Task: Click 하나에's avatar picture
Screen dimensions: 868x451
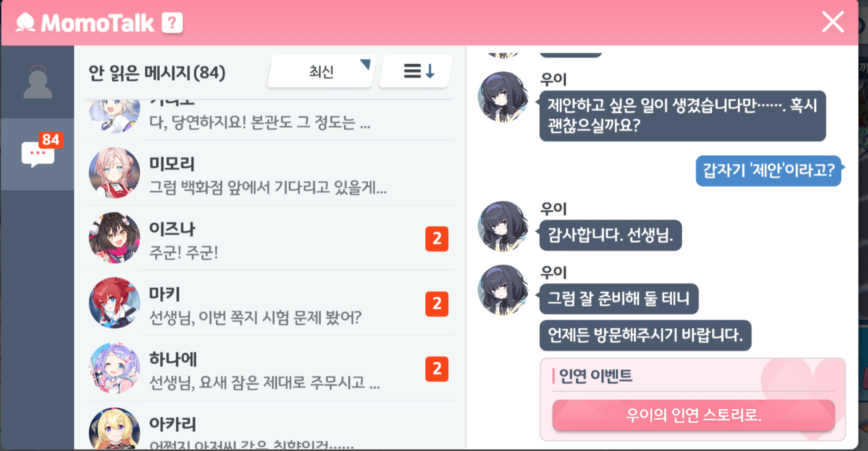Action: [x=114, y=368]
